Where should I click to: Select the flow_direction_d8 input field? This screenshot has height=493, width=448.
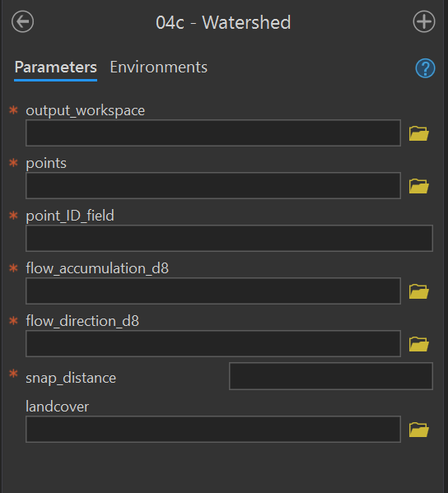tap(213, 343)
